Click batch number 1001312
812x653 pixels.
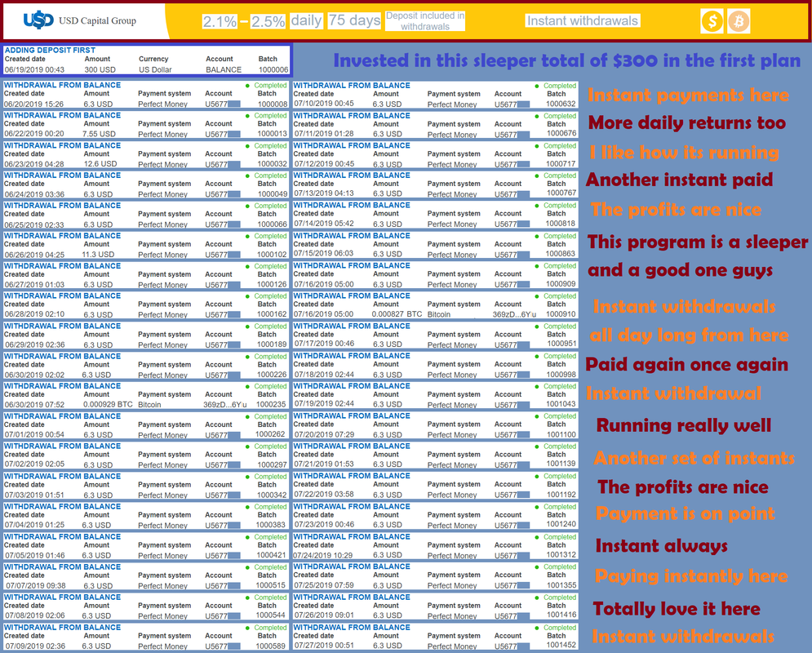tap(561, 554)
